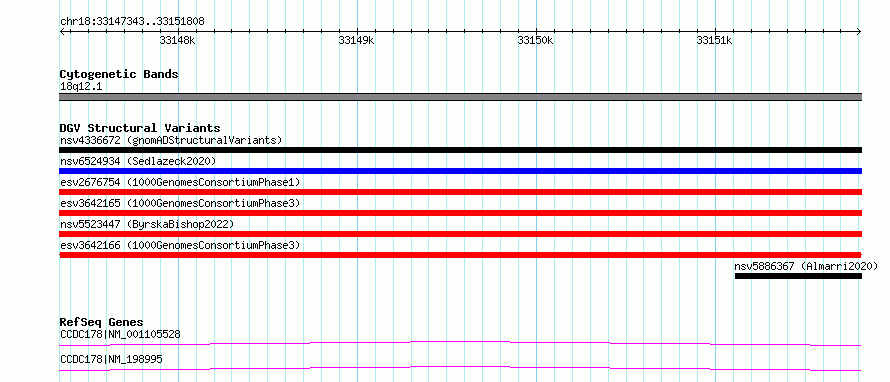Open the Cytogenetic Bands track title
890x382 pixels.
119,74
